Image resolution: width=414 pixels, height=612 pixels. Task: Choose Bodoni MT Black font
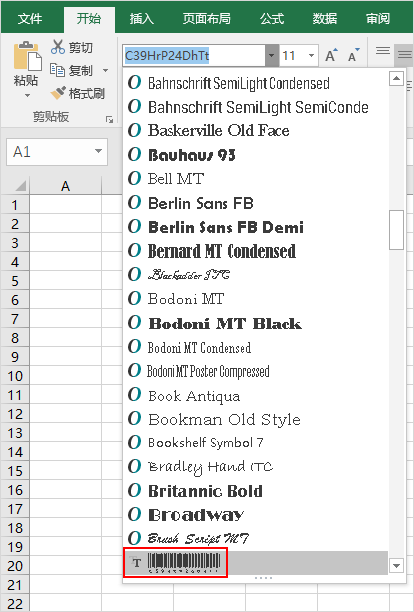256,323
